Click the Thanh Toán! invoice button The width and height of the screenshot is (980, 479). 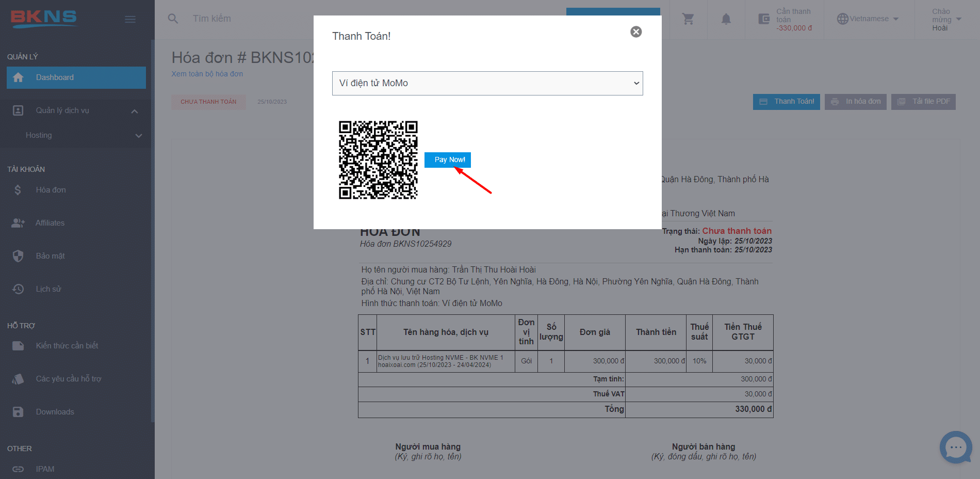click(x=786, y=102)
